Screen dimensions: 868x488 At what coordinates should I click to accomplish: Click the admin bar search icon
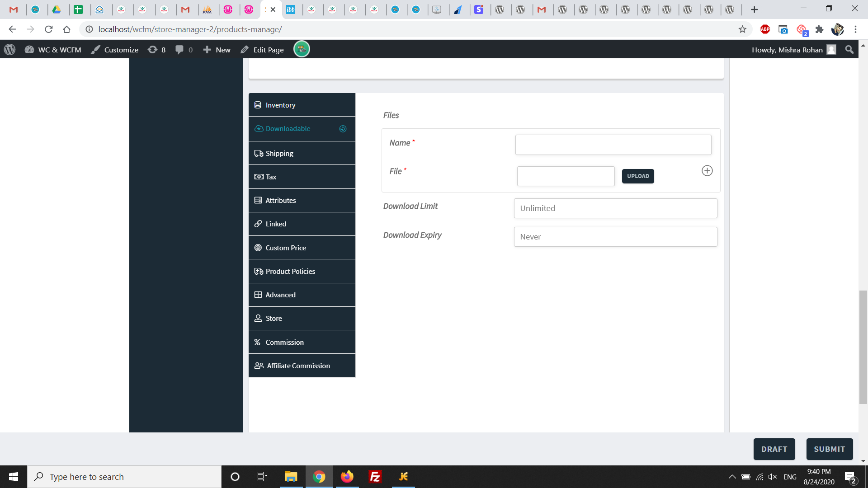(849, 50)
